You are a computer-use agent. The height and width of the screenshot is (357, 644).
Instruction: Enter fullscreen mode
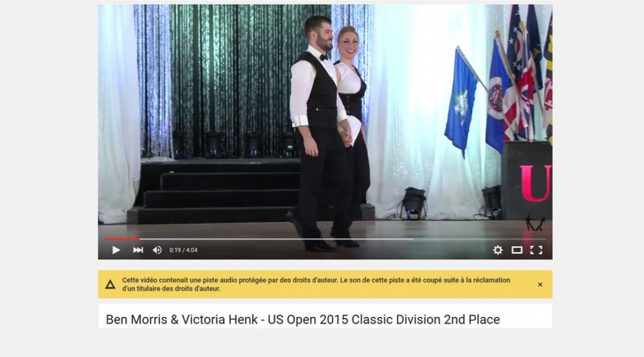coord(537,250)
